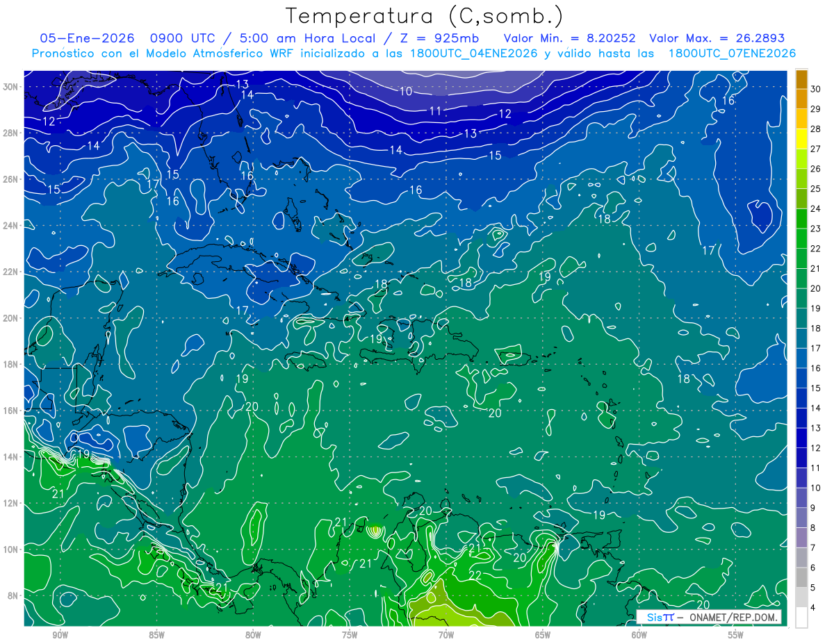Click the '85W' longitude axis label
The image size is (834, 644).
pyautogui.click(x=156, y=634)
